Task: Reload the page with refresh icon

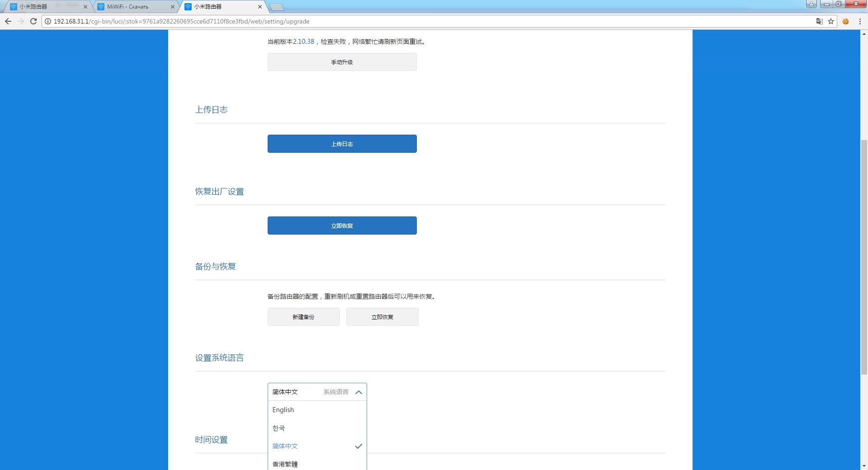Action: (x=33, y=21)
